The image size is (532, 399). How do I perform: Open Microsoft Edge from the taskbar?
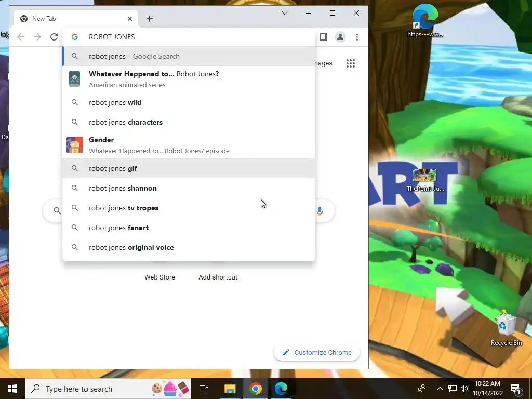(281, 389)
